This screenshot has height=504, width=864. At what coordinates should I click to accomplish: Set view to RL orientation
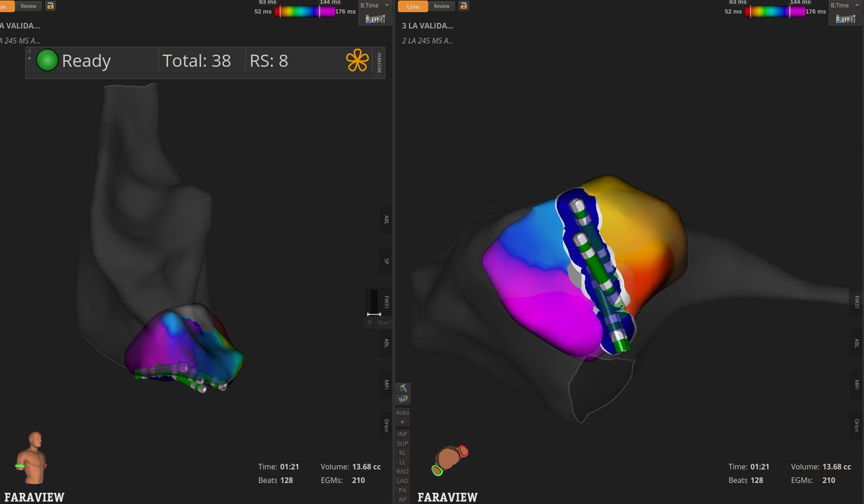pyautogui.click(x=402, y=453)
